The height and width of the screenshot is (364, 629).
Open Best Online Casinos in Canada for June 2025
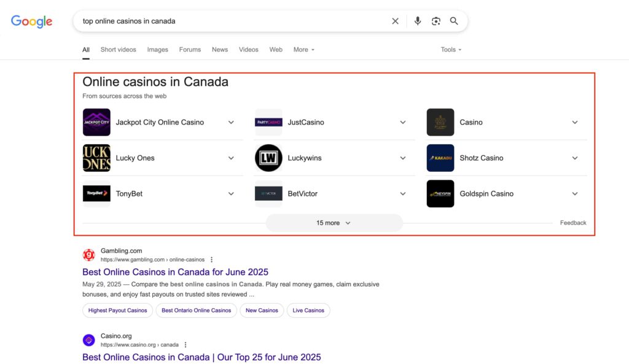tap(175, 272)
